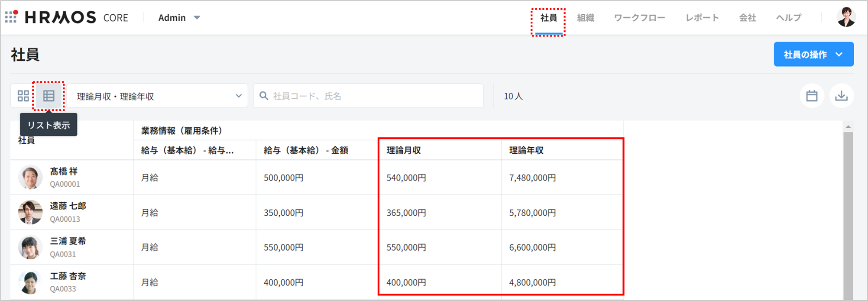This screenshot has height=301, width=868.
Task: Open the user profile avatar menu
Action: [846, 17]
